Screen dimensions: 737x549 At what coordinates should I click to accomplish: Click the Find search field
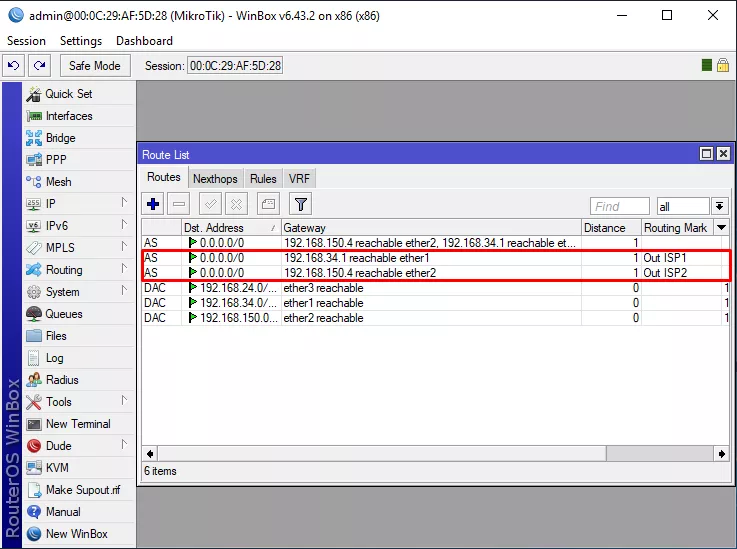pyautogui.click(x=620, y=206)
